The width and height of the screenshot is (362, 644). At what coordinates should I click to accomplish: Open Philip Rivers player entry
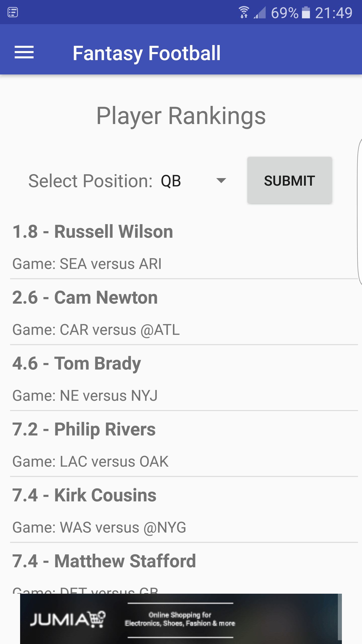(184, 444)
